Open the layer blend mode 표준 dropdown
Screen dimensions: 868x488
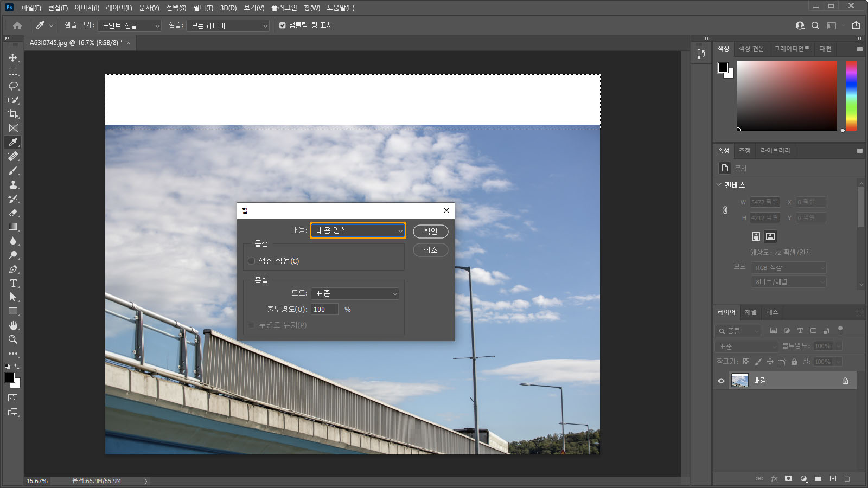747,346
